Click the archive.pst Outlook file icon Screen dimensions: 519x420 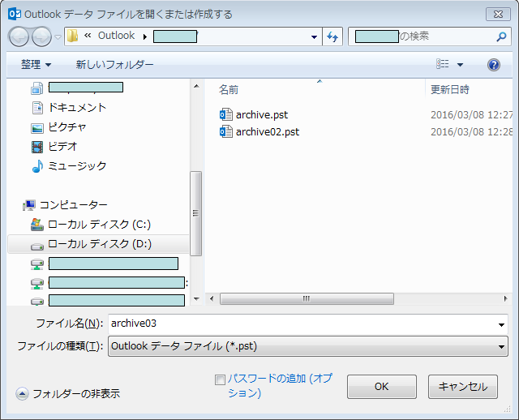[225, 114]
